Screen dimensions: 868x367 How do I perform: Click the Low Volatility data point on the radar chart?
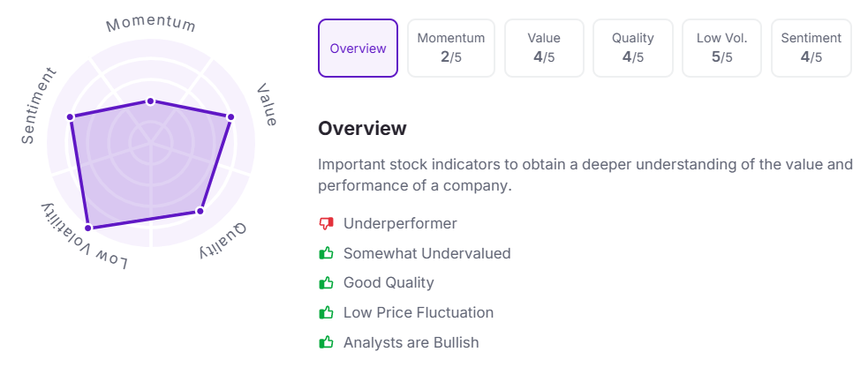[x=87, y=228]
